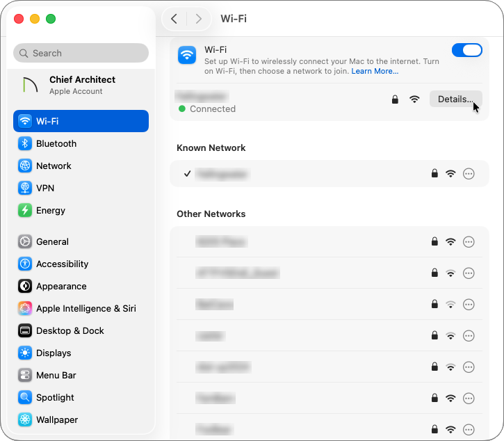Viewport: 504px width, 441px height.
Task: Click the Known Network heading
Action: click(211, 147)
